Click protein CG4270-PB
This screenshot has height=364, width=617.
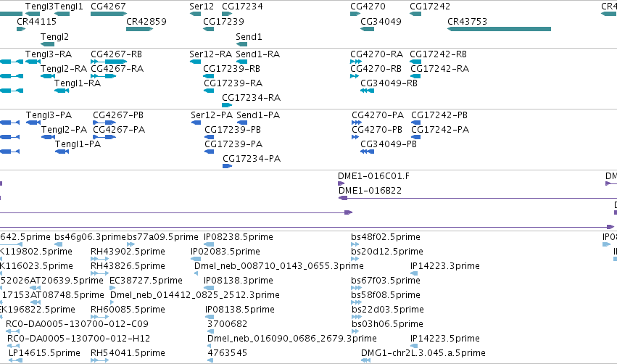(x=377, y=130)
